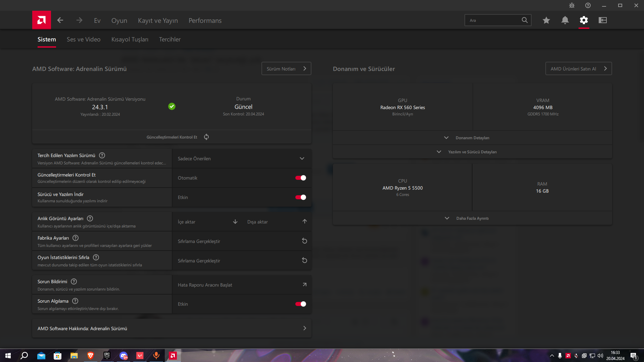Open the Ev menu

click(x=97, y=20)
